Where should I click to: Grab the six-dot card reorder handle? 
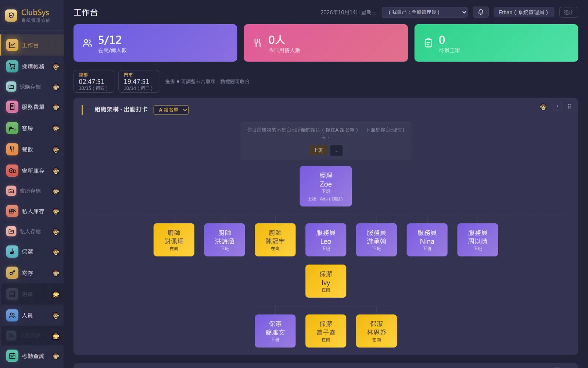coord(569,106)
